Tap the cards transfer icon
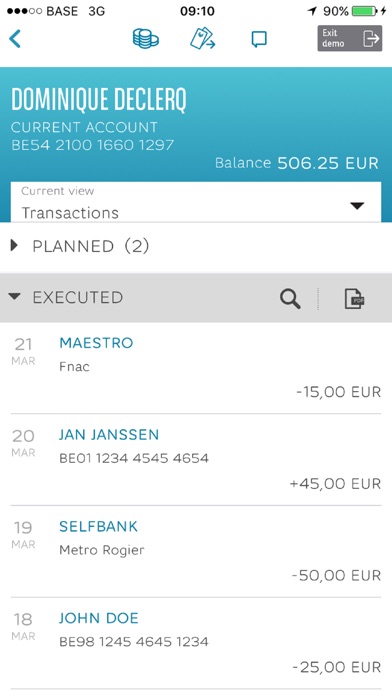Viewport: 392px width, 696px height. (202, 39)
